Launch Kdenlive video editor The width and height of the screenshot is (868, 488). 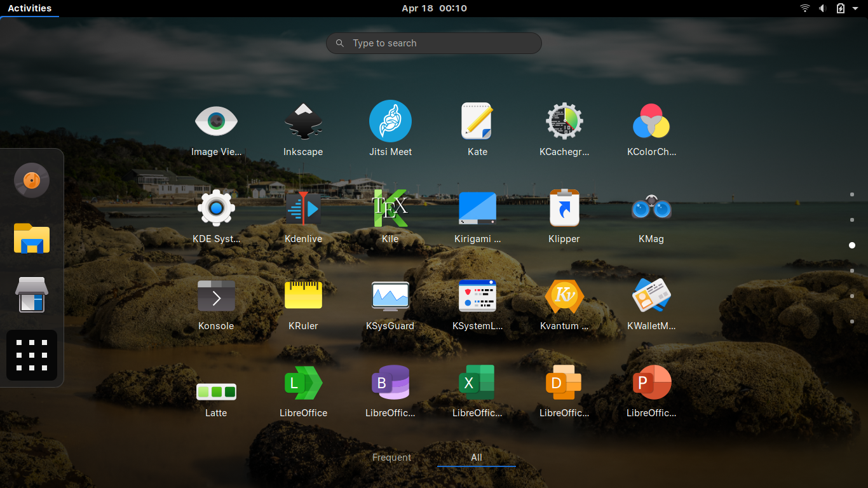(x=303, y=208)
